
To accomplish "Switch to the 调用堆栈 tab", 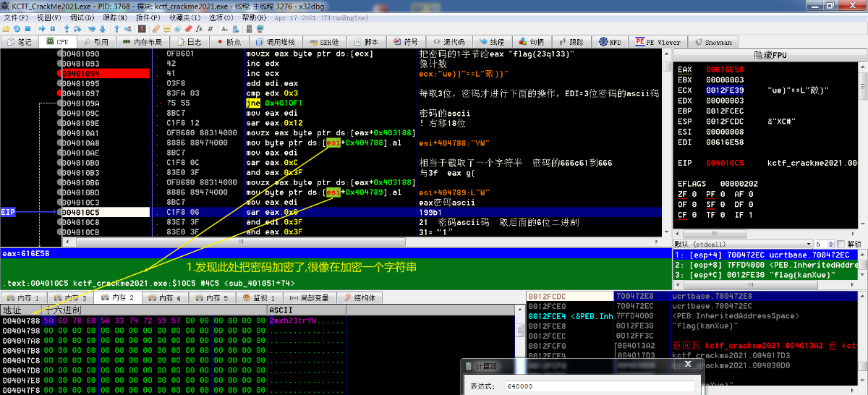I will tap(275, 42).
